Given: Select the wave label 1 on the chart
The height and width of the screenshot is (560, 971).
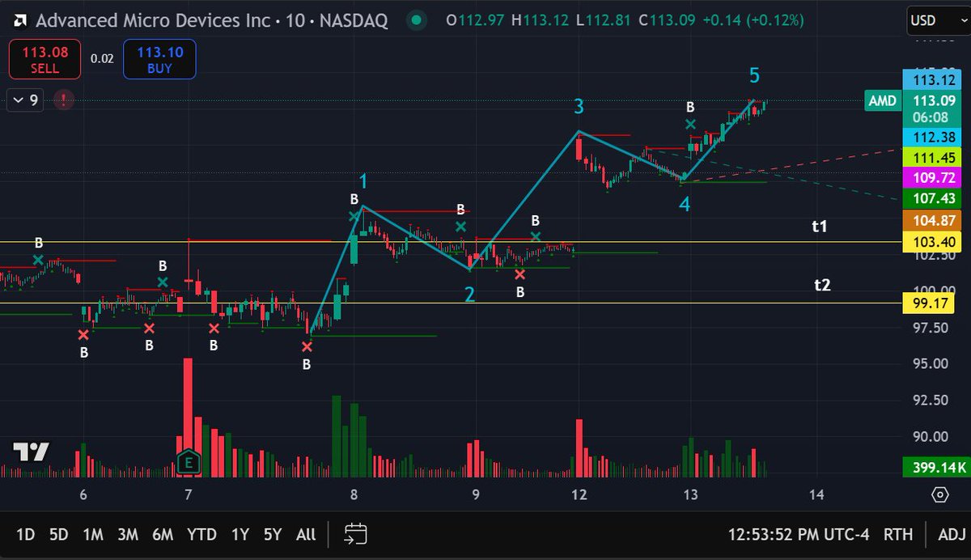Looking at the screenshot, I should tap(363, 180).
